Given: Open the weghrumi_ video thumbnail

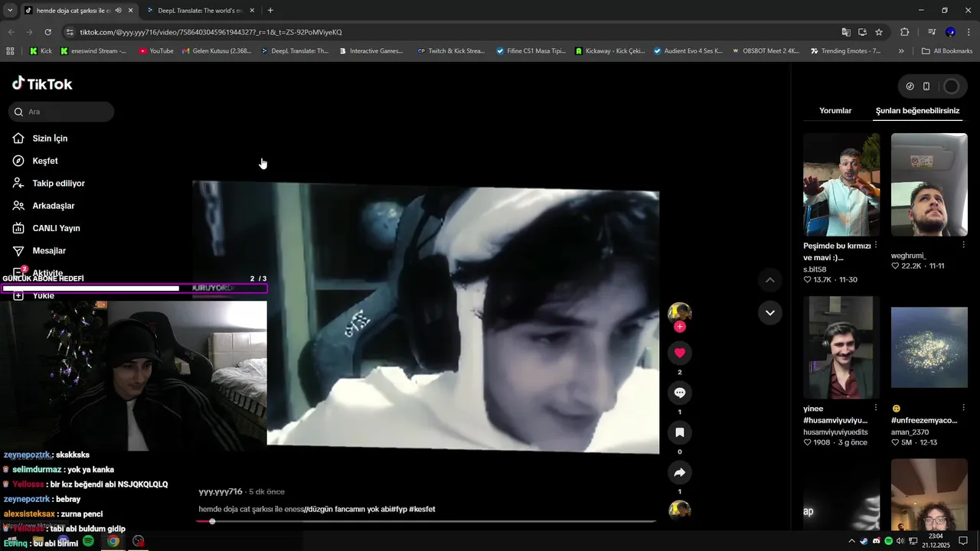Looking at the screenshot, I should [x=929, y=184].
